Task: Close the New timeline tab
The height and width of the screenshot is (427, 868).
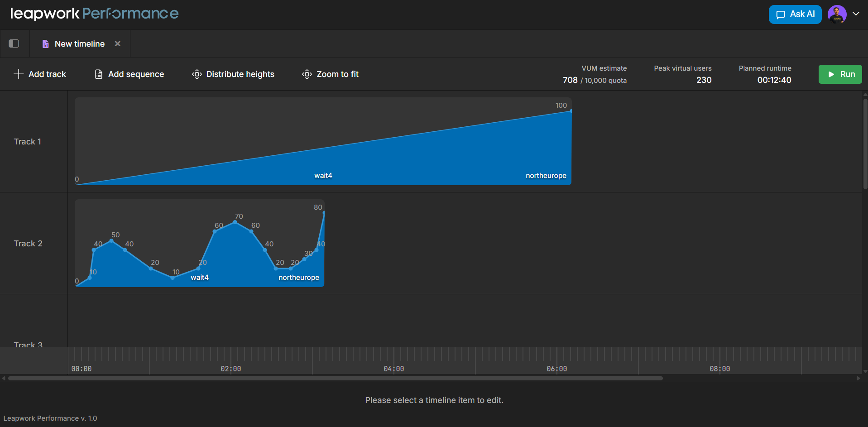Action: (x=118, y=44)
